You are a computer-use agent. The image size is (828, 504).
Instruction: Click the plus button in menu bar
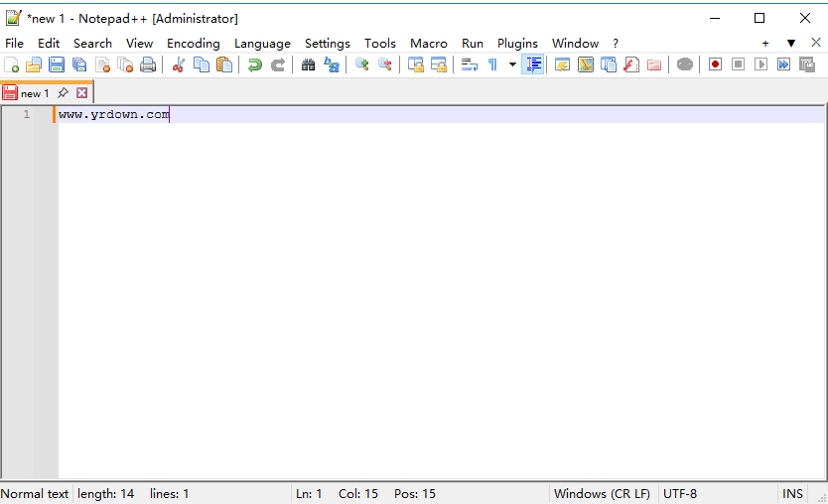(765, 44)
